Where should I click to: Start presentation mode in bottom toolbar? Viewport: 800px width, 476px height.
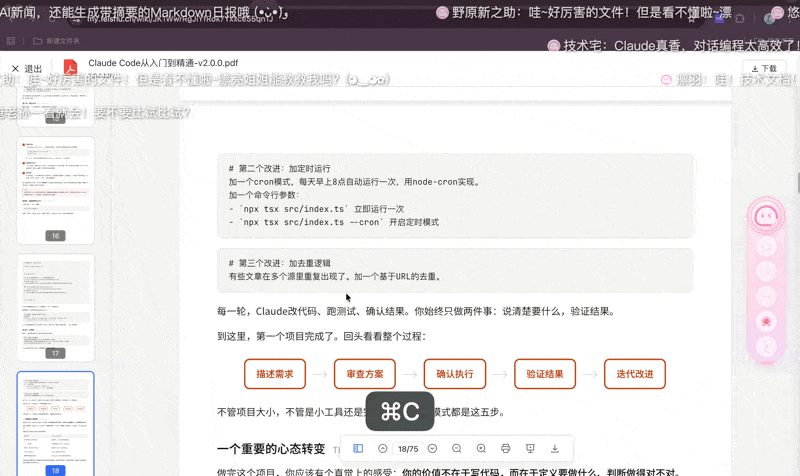point(530,448)
